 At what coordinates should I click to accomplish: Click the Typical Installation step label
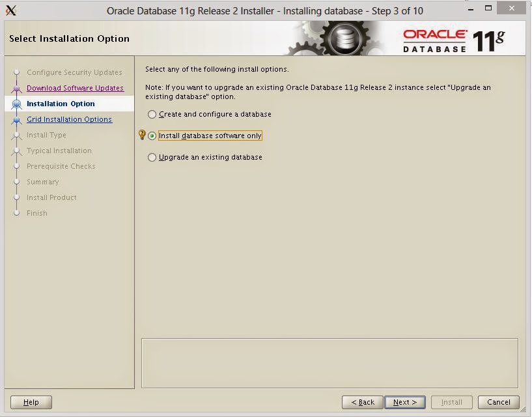pos(59,151)
